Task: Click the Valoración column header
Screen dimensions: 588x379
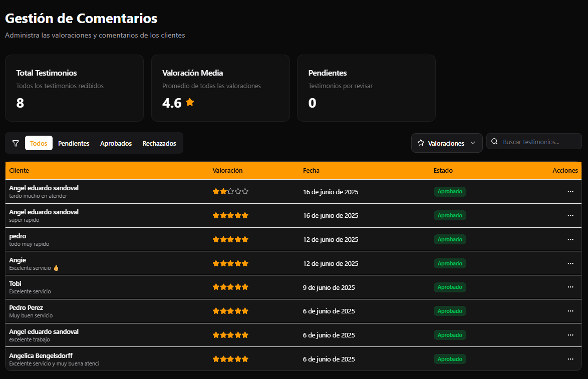Action: tap(227, 171)
